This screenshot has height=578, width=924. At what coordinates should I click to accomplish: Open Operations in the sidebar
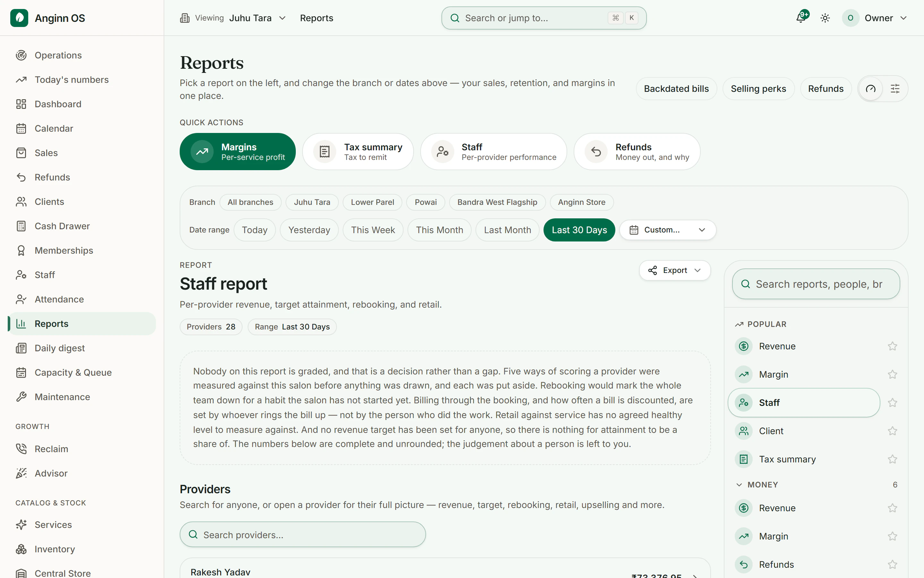point(82,56)
